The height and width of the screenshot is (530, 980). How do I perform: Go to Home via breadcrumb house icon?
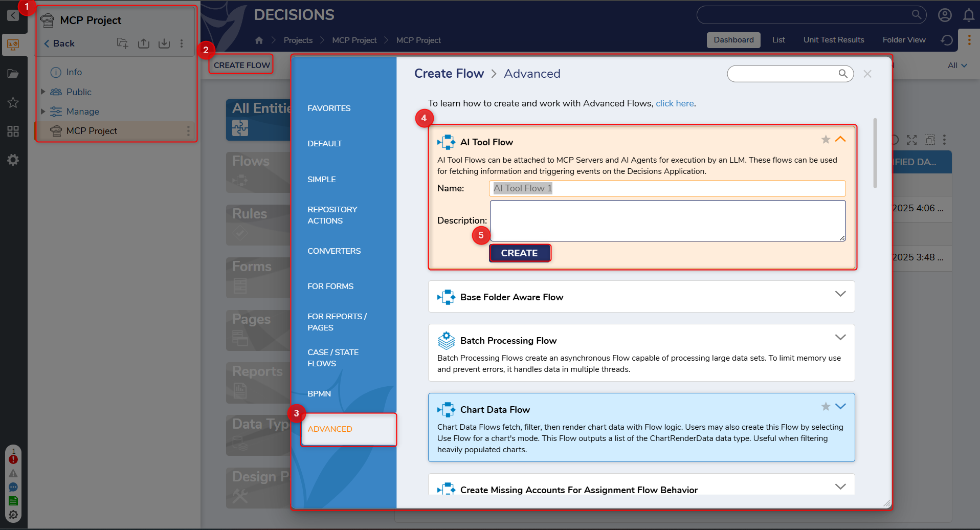[259, 40]
